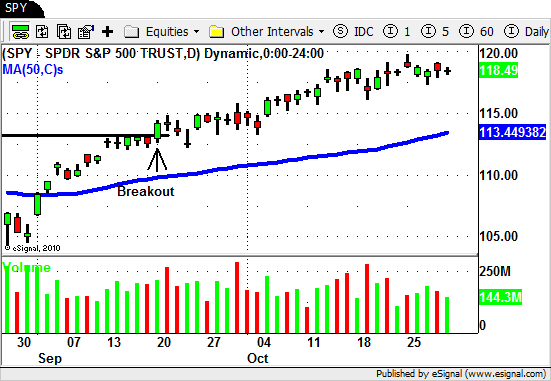Click the MA(50,C)s study label
Screen dimensions: 551x381
pyautogui.click(x=33, y=70)
